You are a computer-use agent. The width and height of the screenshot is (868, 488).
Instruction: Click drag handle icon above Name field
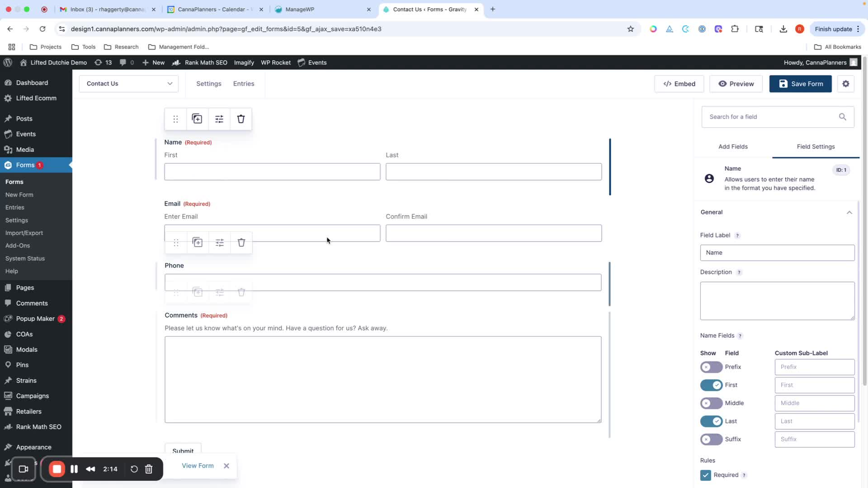click(175, 119)
